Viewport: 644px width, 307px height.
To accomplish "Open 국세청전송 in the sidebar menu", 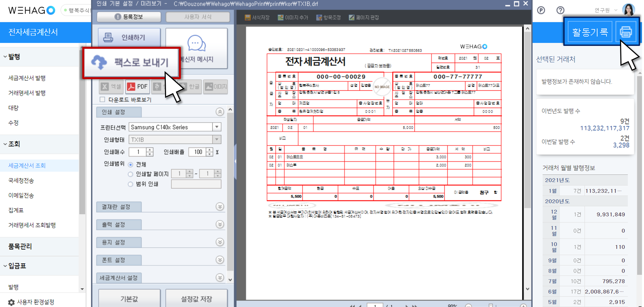I will click(21, 180).
